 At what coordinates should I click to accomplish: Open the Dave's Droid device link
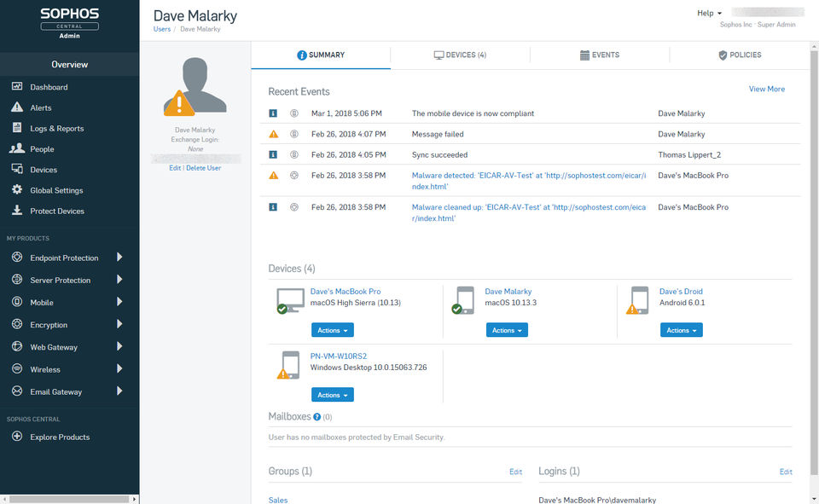click(x=681, y=292)
